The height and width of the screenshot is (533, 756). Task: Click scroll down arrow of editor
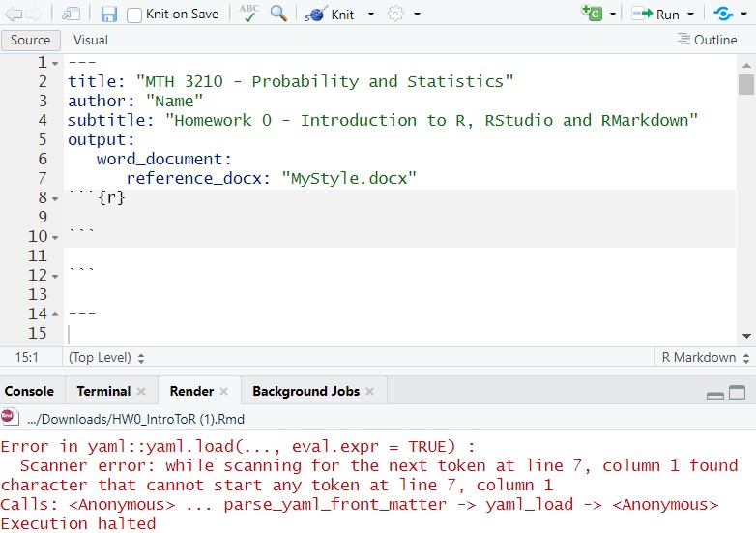[746, 337]
